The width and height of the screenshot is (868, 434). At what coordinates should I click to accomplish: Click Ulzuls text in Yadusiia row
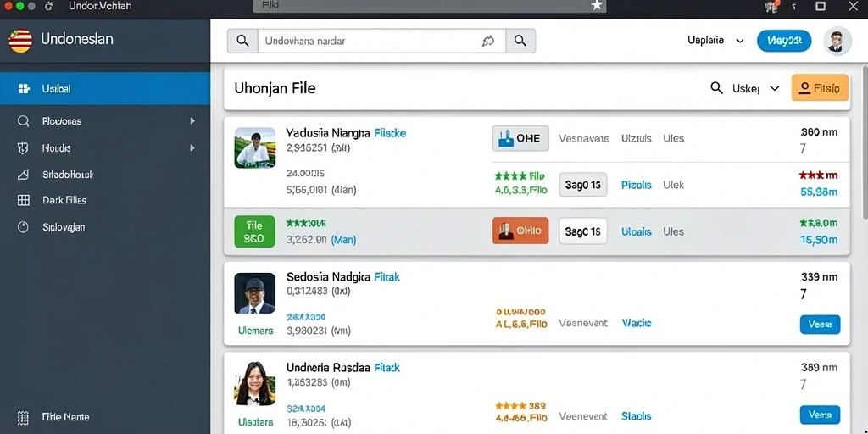click(x=636, y=138)
